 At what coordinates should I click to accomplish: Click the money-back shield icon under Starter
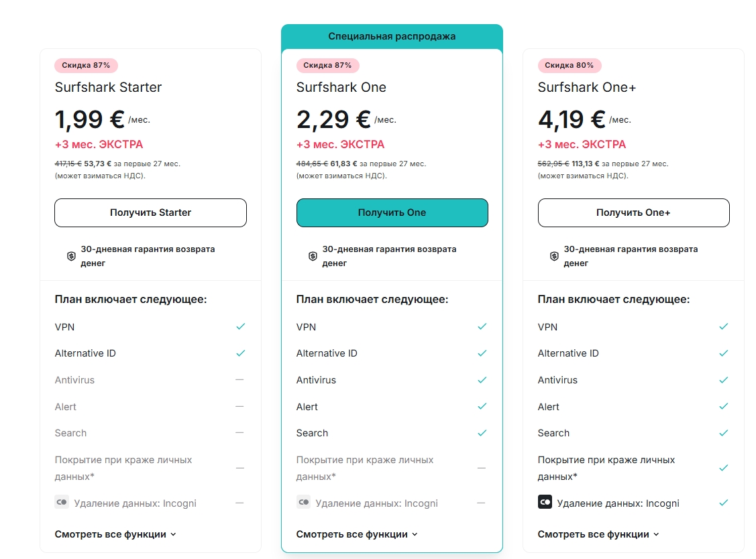pyautogui.click(x=71, y=256)
